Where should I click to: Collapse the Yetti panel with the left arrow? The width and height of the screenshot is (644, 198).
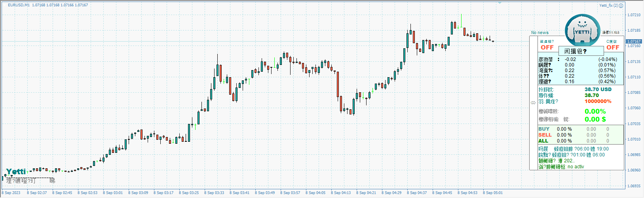coord(533,103)
